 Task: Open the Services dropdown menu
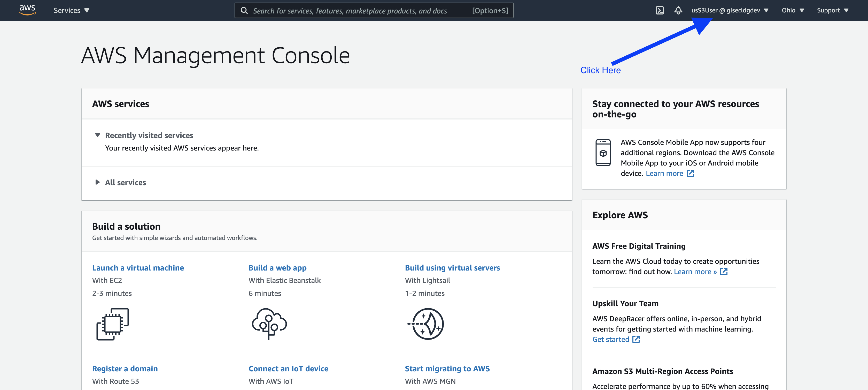72,10
